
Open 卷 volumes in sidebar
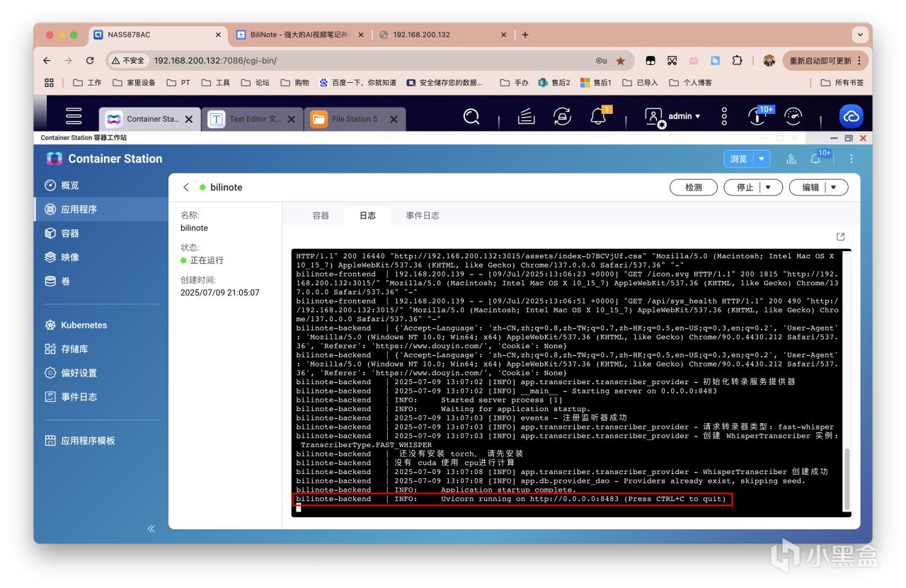(x=101, y=282)
